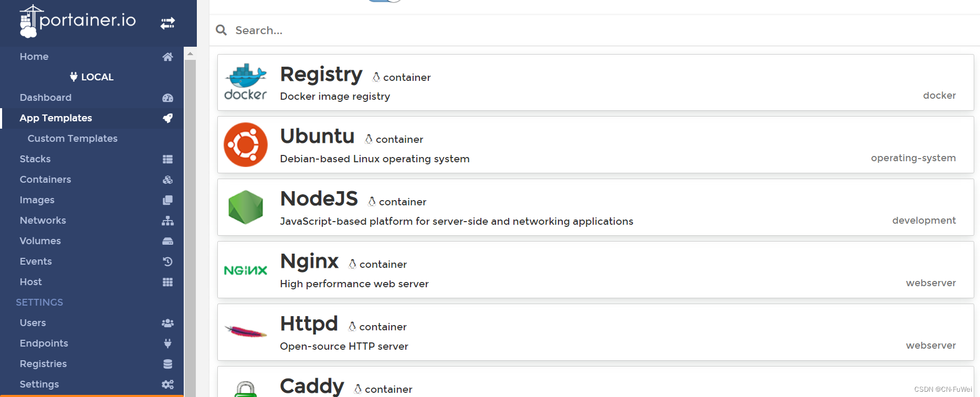
Task: Click the Dashboard gauge icon
Action: pyautogui.click(x=167, y=98)
